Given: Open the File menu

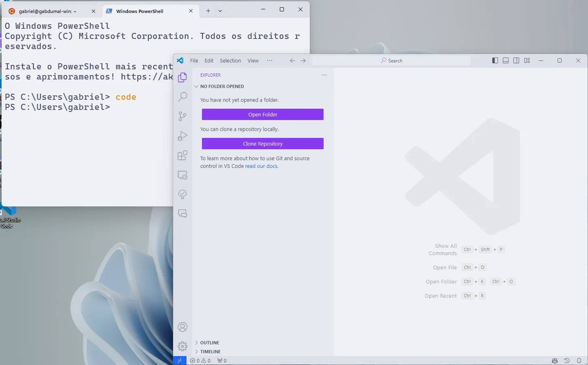Looking at the screenshot, I should pos(194,60).
